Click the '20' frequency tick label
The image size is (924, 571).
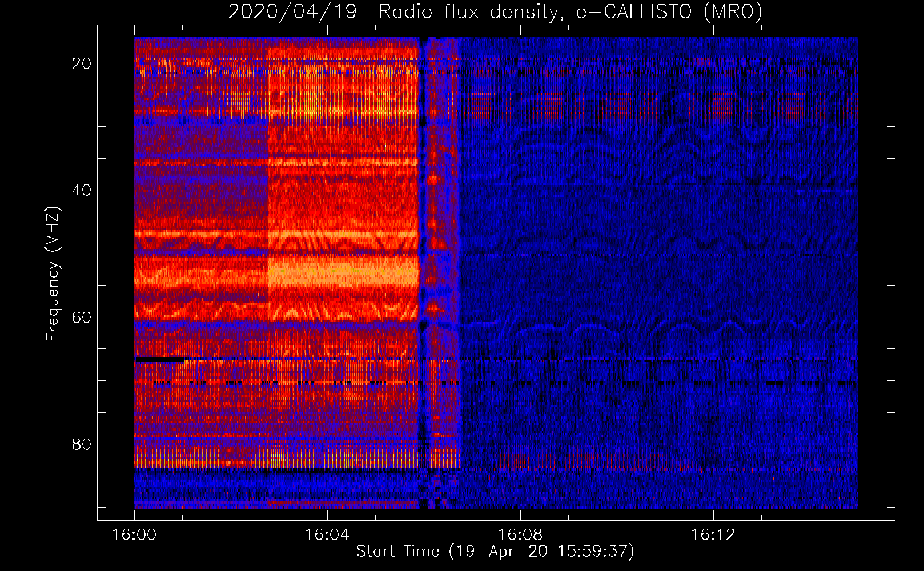click(x=82, y=63)
